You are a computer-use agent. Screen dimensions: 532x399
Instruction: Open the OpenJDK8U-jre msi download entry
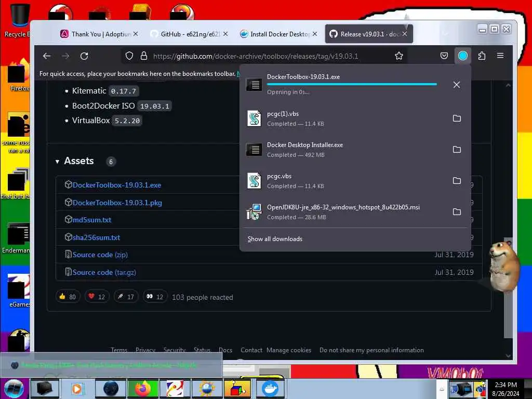point(343,212)
